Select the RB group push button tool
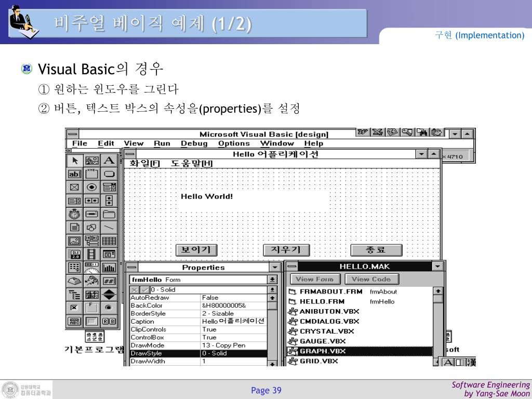 [109, 321]
